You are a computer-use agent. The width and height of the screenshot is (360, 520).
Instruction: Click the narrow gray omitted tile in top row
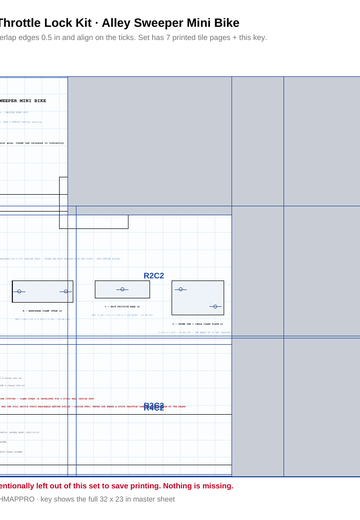[258, 141]
